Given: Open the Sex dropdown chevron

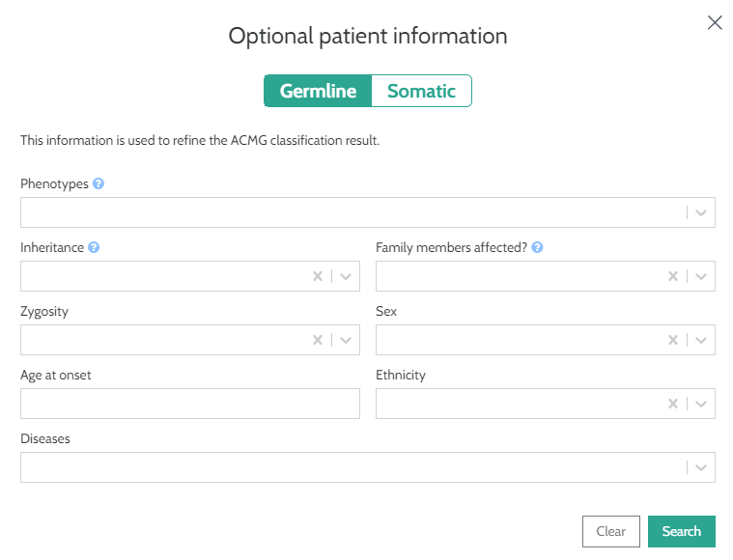Looking at the screenshot, I should pyautogui.click(x=702, y=340).
